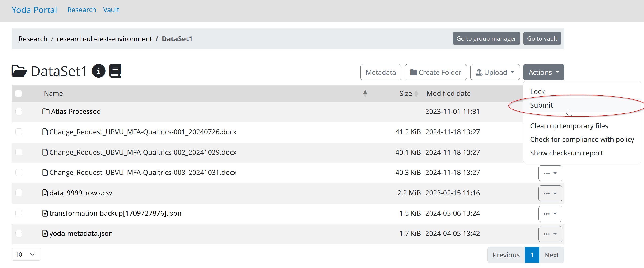Open research-ub-test-environment breadcrumb link
Image resolution: width=644 pixels, height=268 pixels.
click(x=104, y=39)
